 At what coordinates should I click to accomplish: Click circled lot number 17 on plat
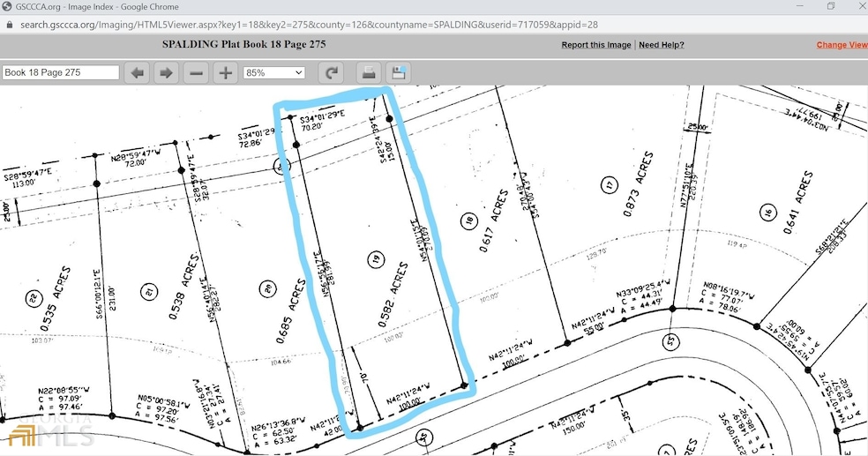click(608, 185)
